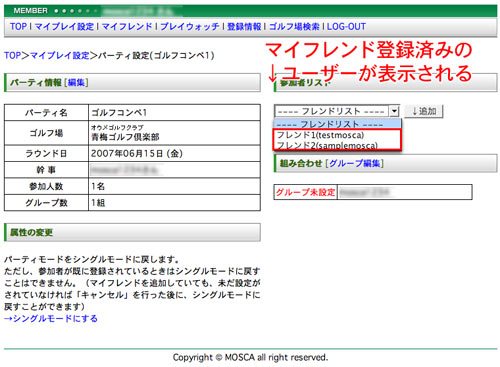Select プレイウォッチ navigation item
This screenshot has height=367, width=500.
point(190,27)
